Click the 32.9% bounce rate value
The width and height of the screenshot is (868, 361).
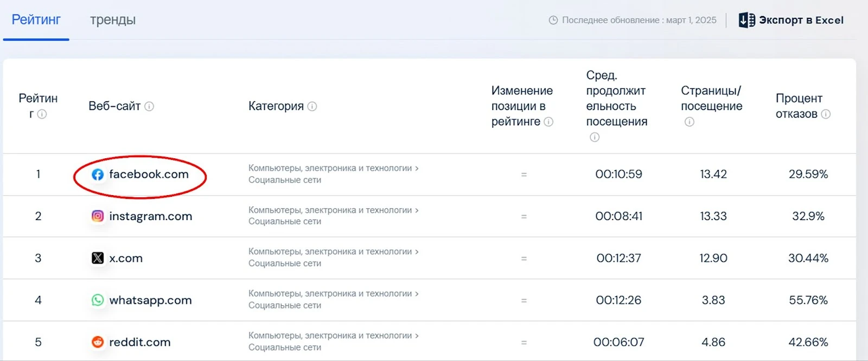point(808,216)
